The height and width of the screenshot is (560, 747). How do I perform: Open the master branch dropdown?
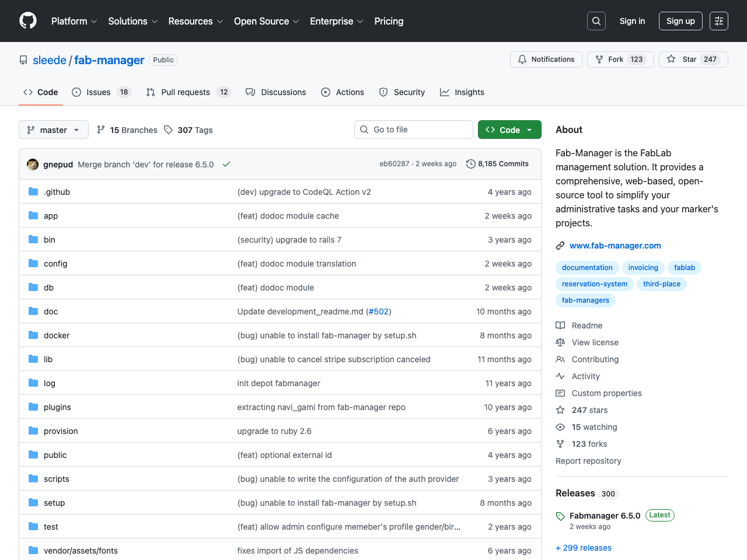[x=53, y=129]
